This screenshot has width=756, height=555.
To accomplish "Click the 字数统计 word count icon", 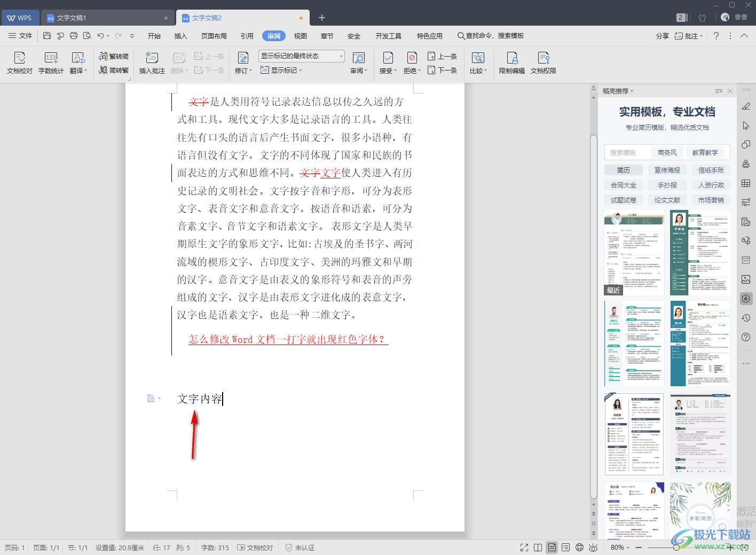I will coord(51,62).
